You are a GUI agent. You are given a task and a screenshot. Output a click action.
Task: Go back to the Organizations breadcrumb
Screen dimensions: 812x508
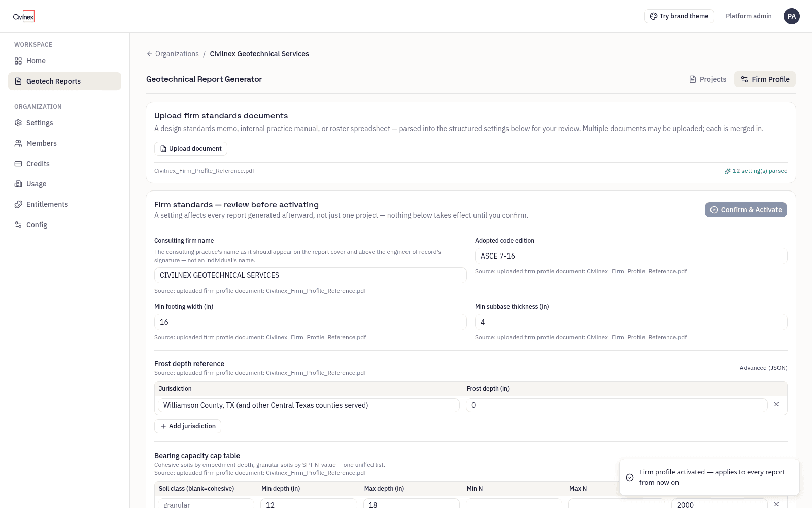coord(173,54)
